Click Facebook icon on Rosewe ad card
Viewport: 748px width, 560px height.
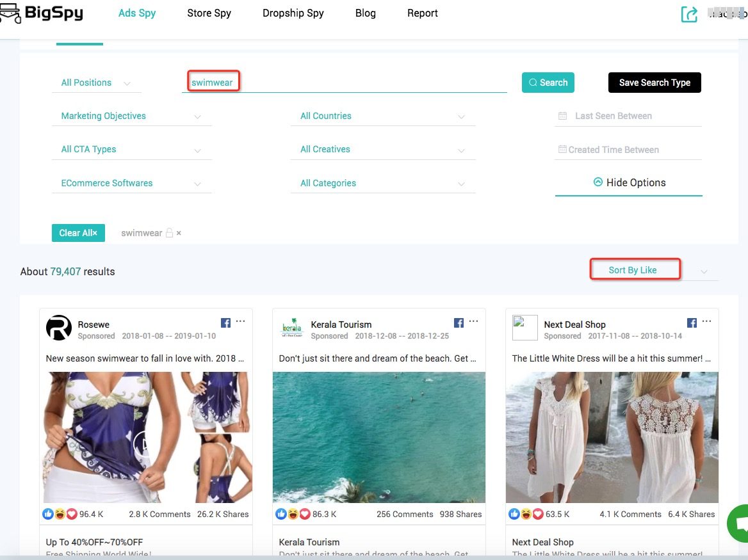(225, 323)
